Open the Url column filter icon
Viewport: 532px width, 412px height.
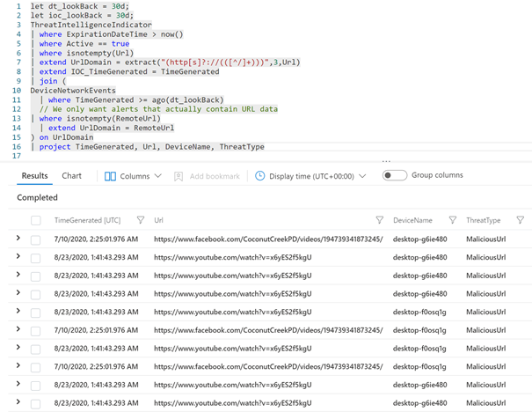tap(380, 220)
